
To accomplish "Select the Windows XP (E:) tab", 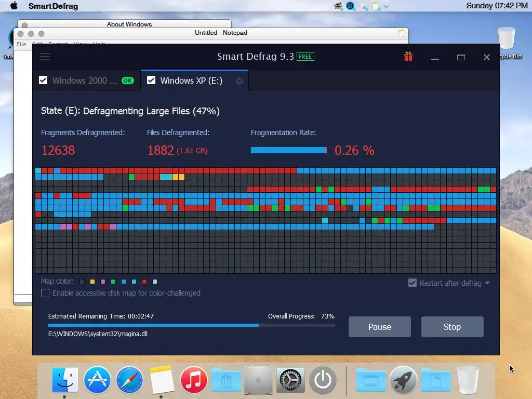I will pyautogui.click(x=194, y=81).
